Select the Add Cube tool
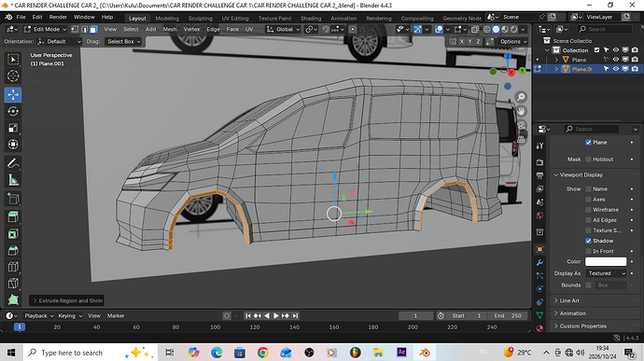The height and width of the screenshot is (361, 644). point(13,199)
